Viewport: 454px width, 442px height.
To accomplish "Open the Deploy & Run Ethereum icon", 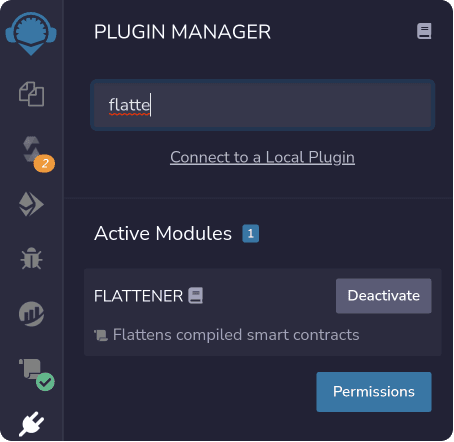I will 31,204.
